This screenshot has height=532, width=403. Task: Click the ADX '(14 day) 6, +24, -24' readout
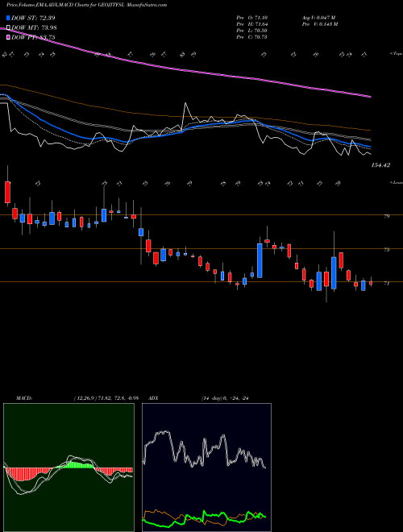pyautogui.click(x=225, y=398)
